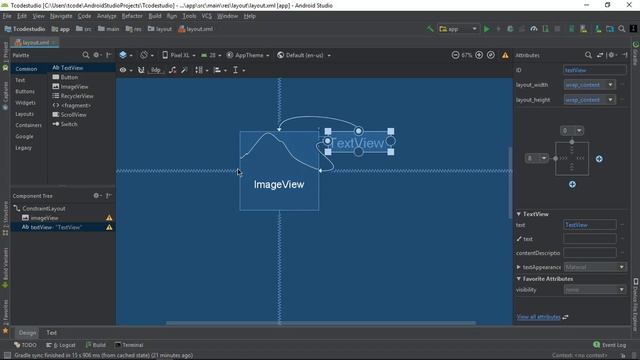Screen dimensions: 640x360
Task: Click top constraint handle of TextView
Action: [358, 131]
